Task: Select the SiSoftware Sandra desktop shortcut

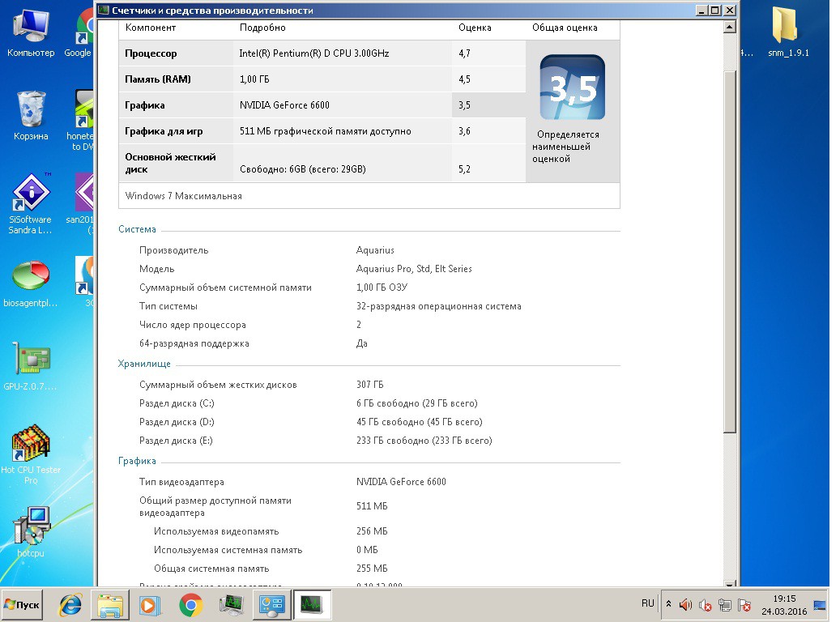Action: coord(31,203)
